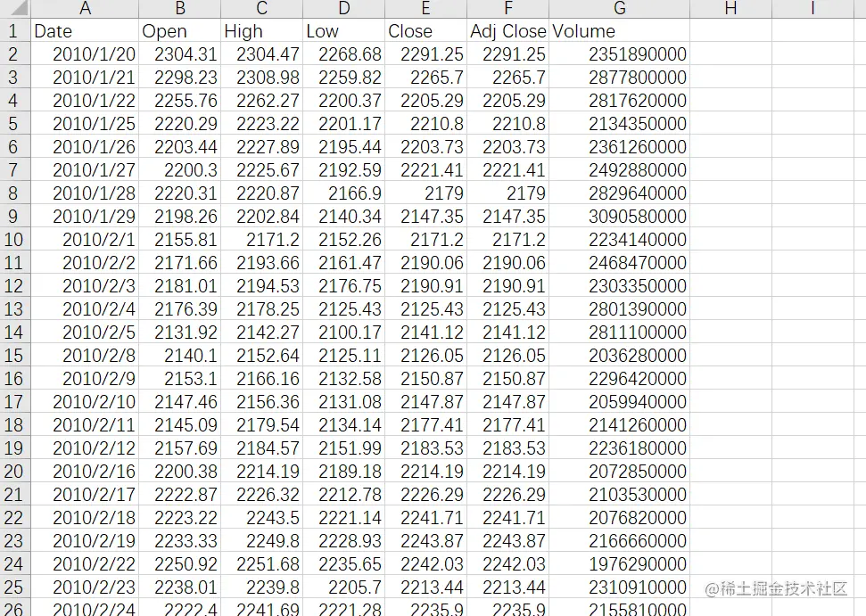Select Low value 2205.7
This screenshot has height=616, width=866.
click(344, 587)
